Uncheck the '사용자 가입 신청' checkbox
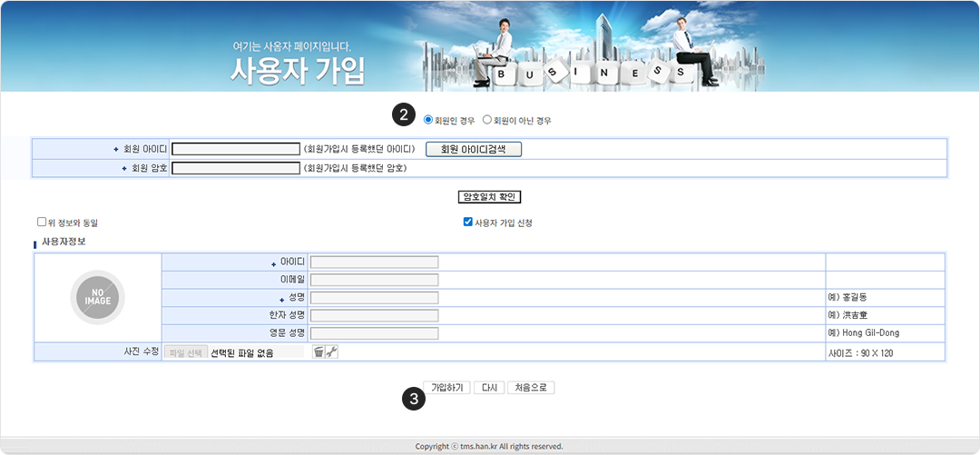The image size is (980, 455). [467, 222]
